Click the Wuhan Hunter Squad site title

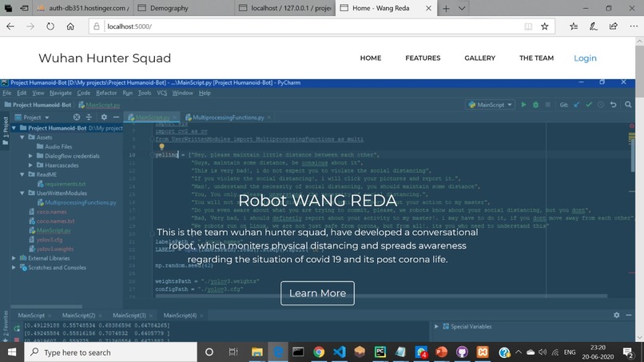[x=105, y=58]
